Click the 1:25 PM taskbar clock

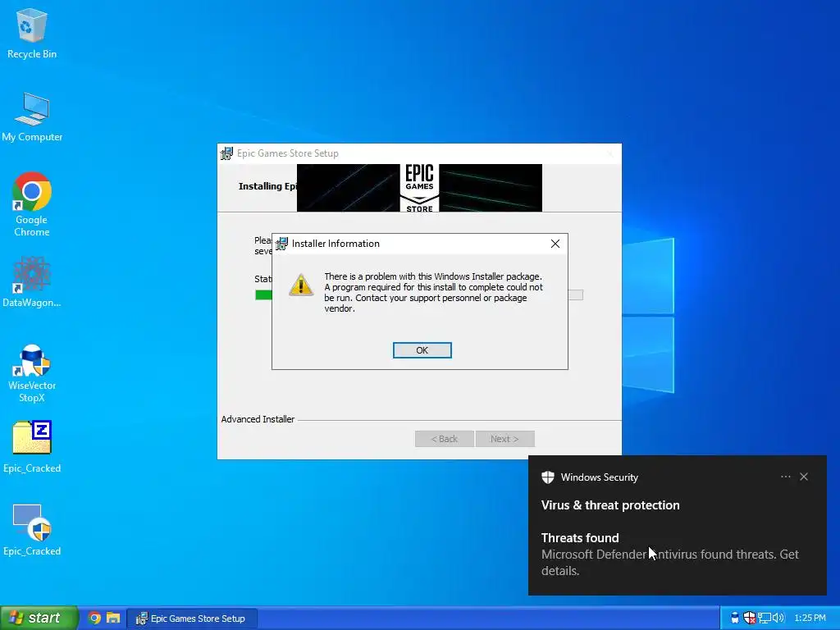pos(810,619)
